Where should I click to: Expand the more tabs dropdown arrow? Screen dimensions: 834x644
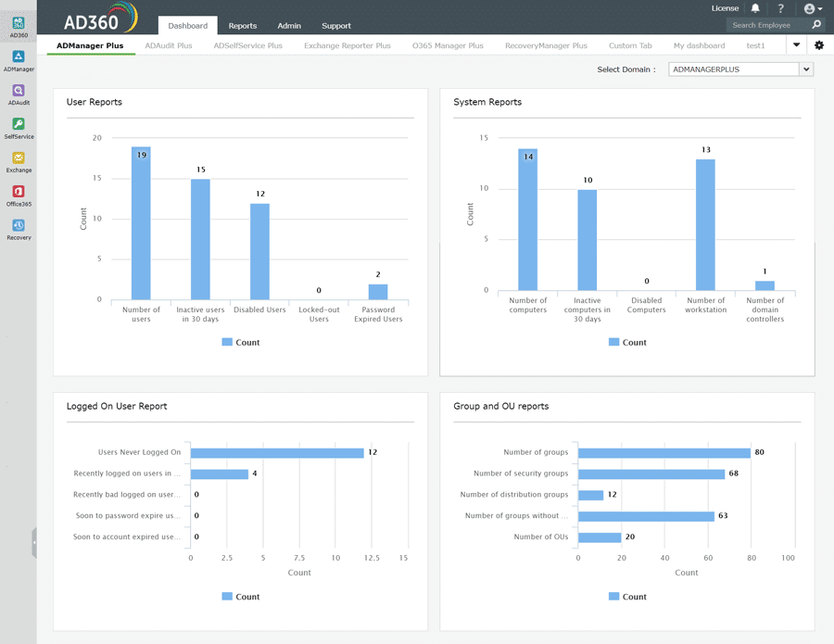[796, 45]
